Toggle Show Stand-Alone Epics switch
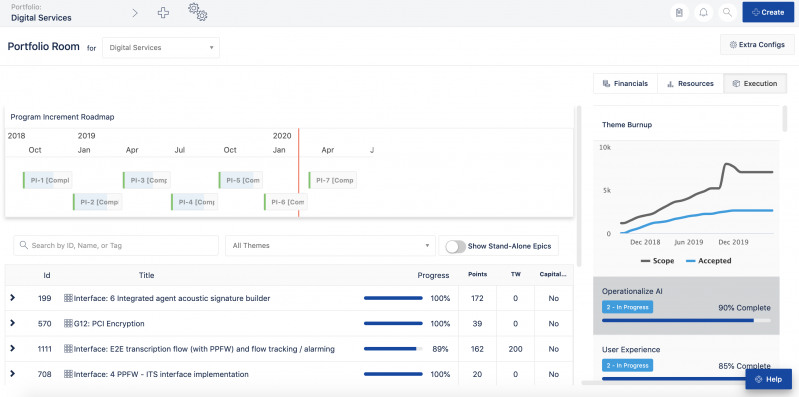 tap(456, 246)
